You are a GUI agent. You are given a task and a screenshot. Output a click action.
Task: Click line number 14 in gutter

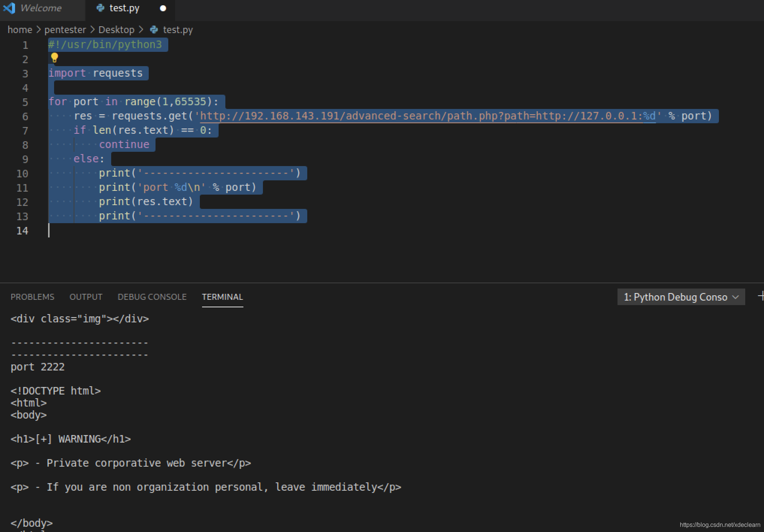22,231
